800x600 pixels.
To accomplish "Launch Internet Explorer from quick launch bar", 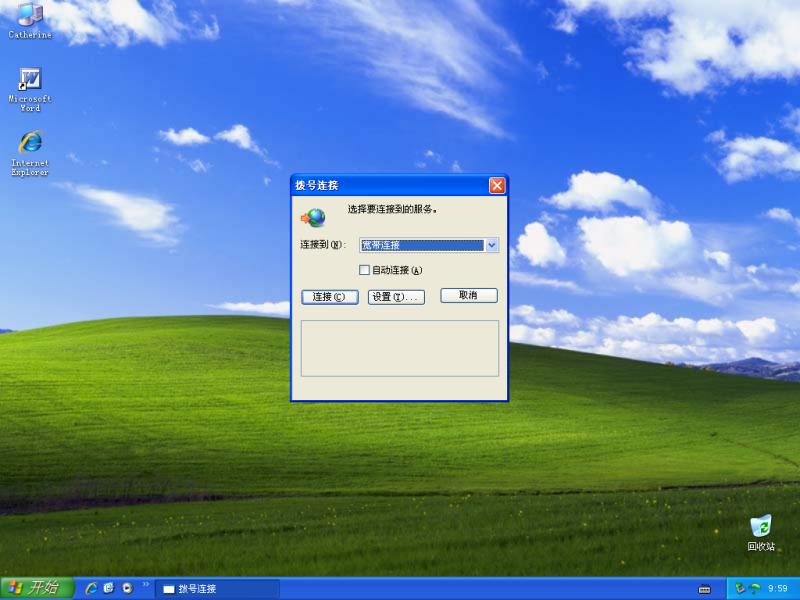I will click(91, 588).
